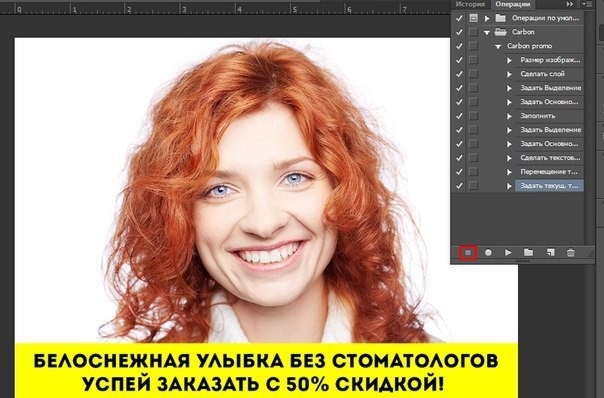Switch to the История tab
Screen dimensions: 604x398
coord(470,4)
